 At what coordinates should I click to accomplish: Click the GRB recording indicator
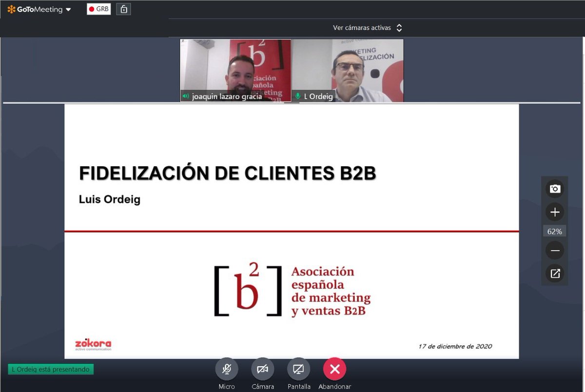(x=98, y=9)
